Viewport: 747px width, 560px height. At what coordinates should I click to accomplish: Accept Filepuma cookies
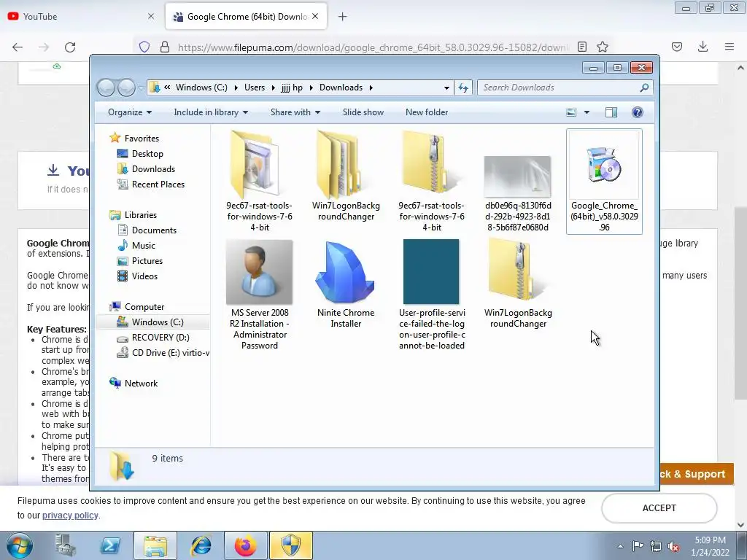click(x=659, y=508)
